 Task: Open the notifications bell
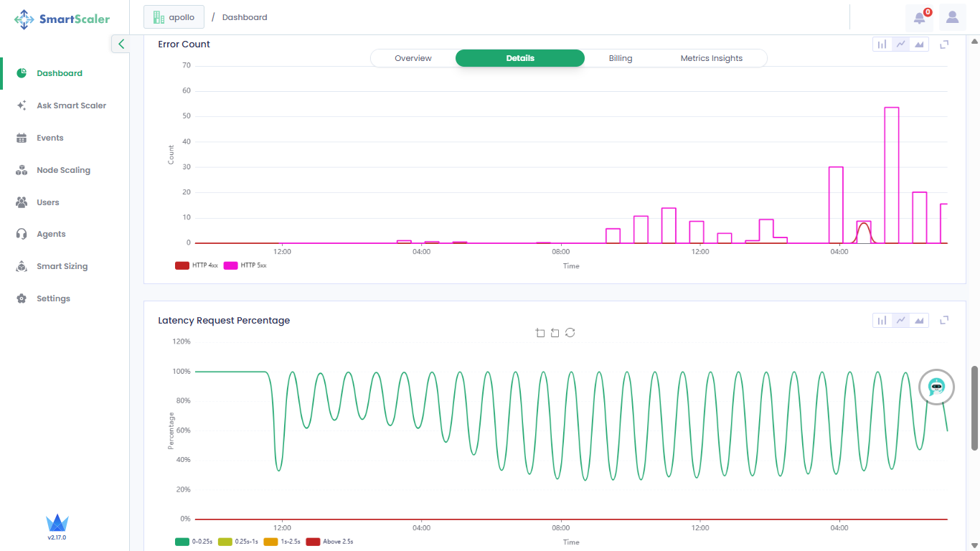(919, 17)
